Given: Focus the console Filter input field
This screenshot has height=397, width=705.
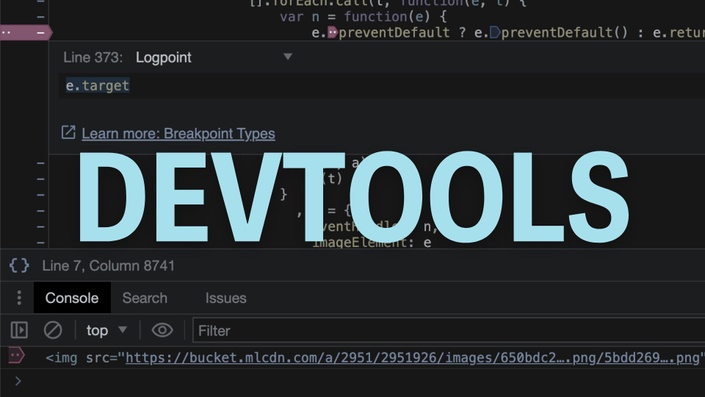Looking at the screenshot, I should click(x=449, y=330).
